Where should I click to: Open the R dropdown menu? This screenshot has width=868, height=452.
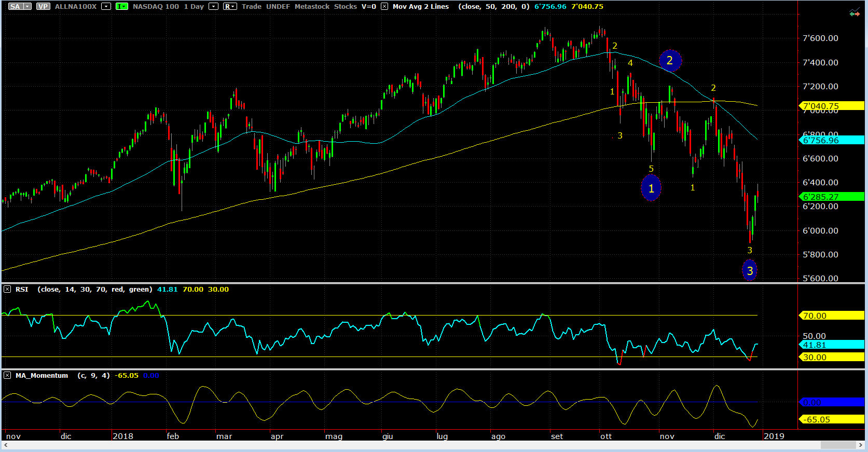tap(230, 6)
